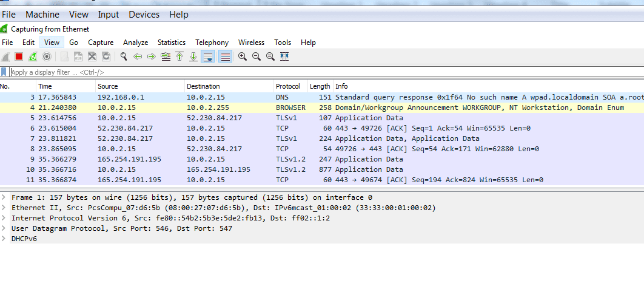The image size is (644, 283).
Task: Open Wireshark Edit menu
Action: click(29, 43)
